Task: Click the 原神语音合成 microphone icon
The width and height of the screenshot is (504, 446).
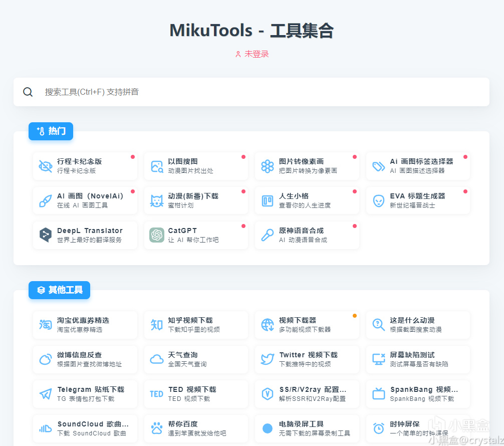Action: click(x=268, y=235)
